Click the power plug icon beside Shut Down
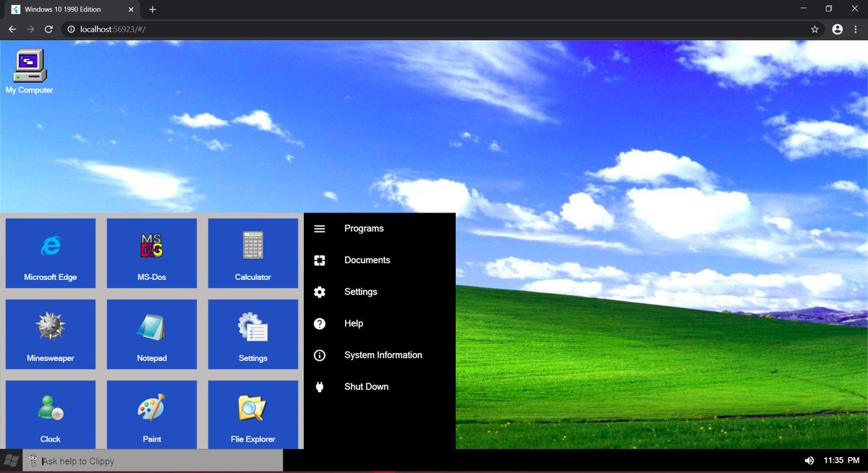Screen dimensions: 868x473 (320, 387)
